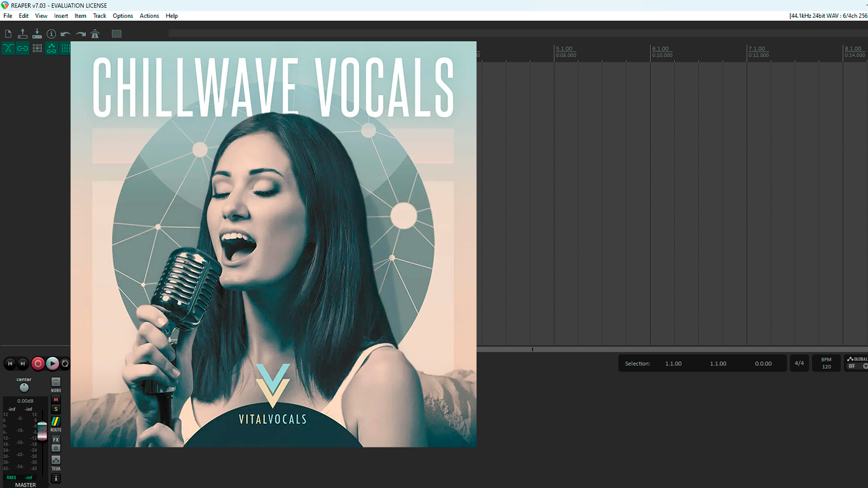Open master envelope TRIM button
Viewport: 868px width, 488px height.
[x=56, y=460]
